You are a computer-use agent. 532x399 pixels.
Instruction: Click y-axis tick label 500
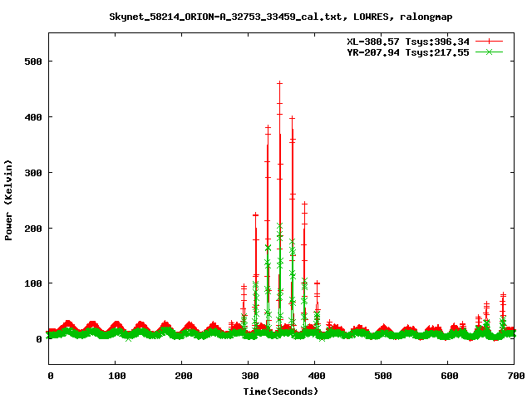tap(33, 62)
